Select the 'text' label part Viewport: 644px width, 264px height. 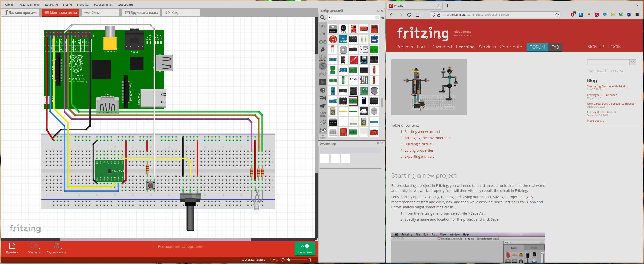pyautogui.click(x=353, y=80)
